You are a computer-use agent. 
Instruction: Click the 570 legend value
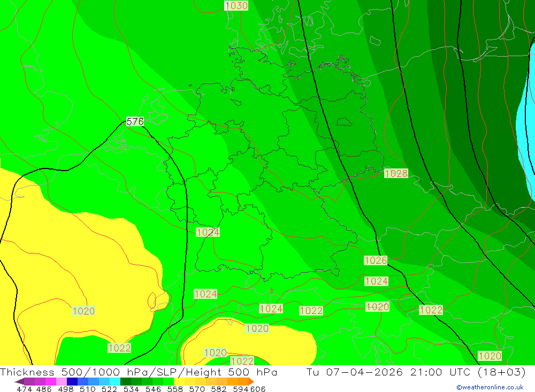pyautogui.click(x=197, y=389)
